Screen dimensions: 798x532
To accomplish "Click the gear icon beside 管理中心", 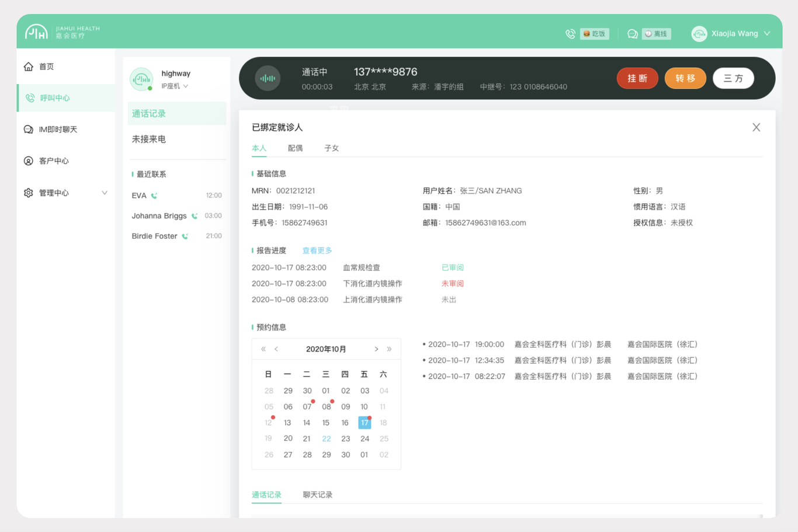I will pyautogui.click(x=29, y=193).
